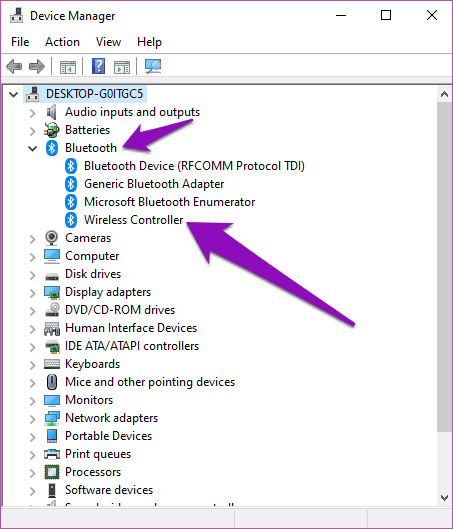Expand the Network adapters chevron
Image resolution: width=453 pixels, height=529 pixels.
click(x=33, y=419)
